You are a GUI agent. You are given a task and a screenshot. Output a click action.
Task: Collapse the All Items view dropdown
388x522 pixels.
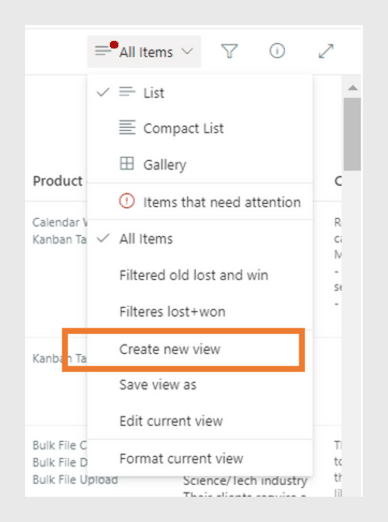tap(144, 52)
